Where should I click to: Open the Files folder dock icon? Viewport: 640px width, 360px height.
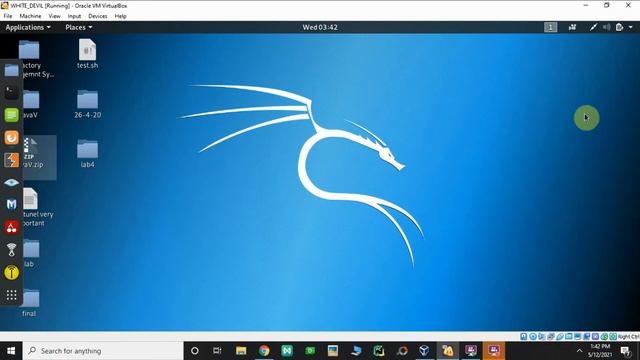point(11,70)
